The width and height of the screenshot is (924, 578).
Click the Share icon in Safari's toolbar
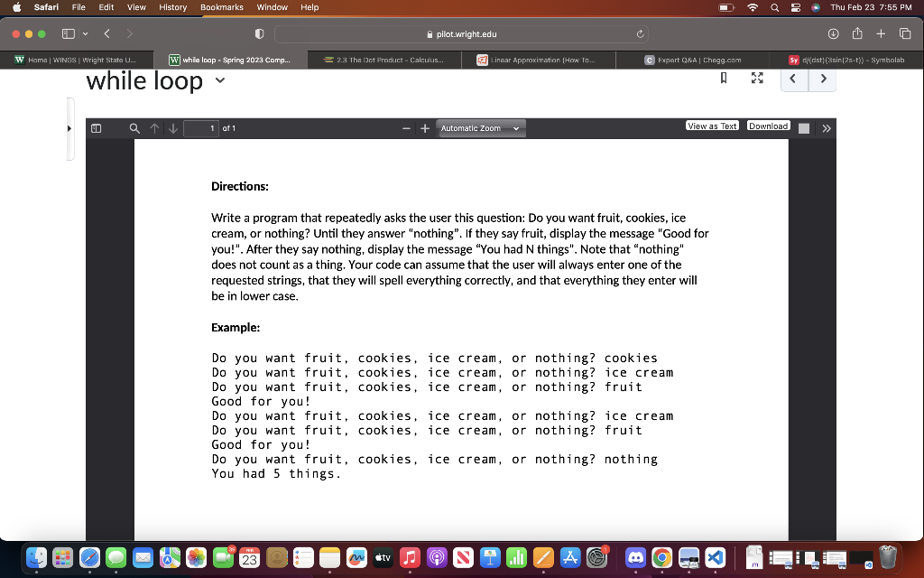click(855, 33)
